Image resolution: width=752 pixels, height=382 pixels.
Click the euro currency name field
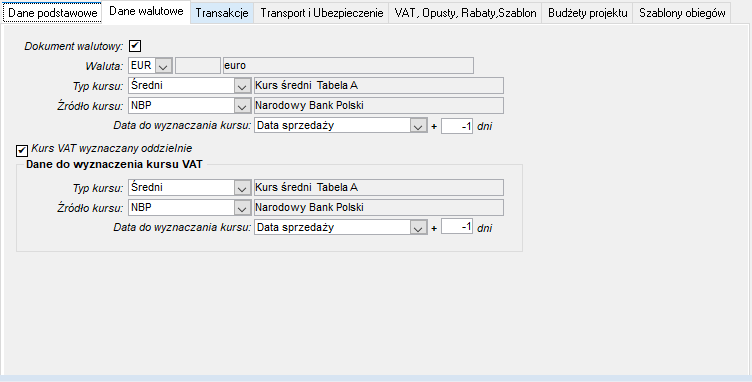point(348,66)
